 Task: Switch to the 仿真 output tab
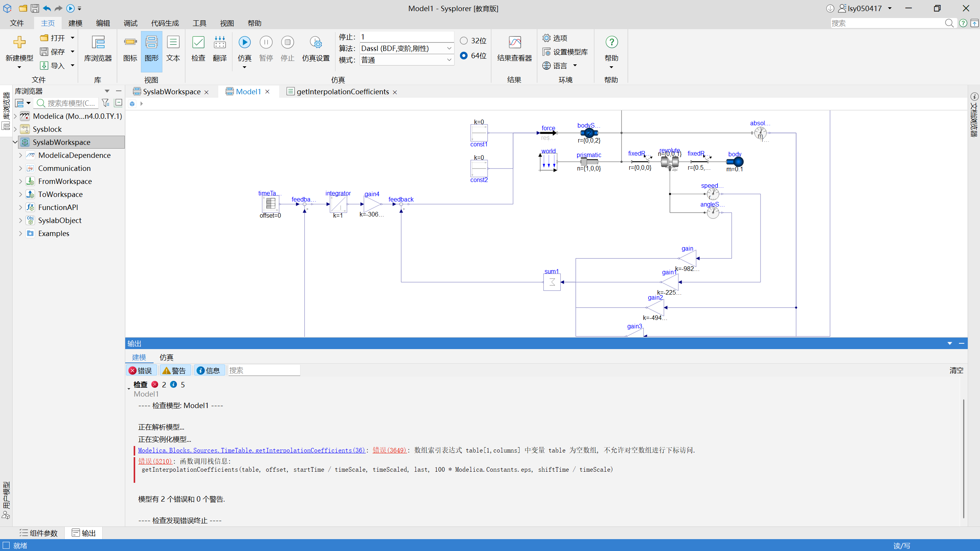tap(167, 357)
